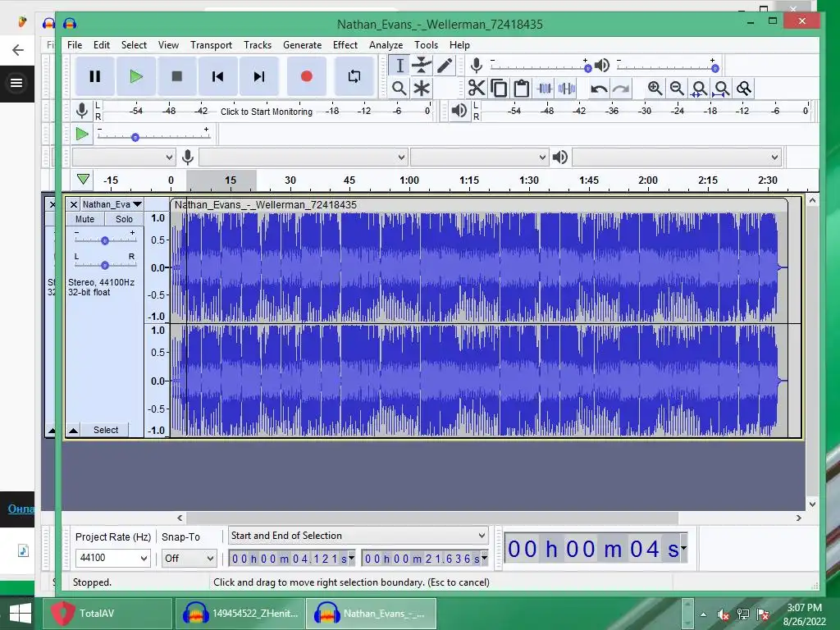The height and width of the screenshot is (630, 840).
Task: Pause playback with the Pause button
Action: click(x=95, y=76)
